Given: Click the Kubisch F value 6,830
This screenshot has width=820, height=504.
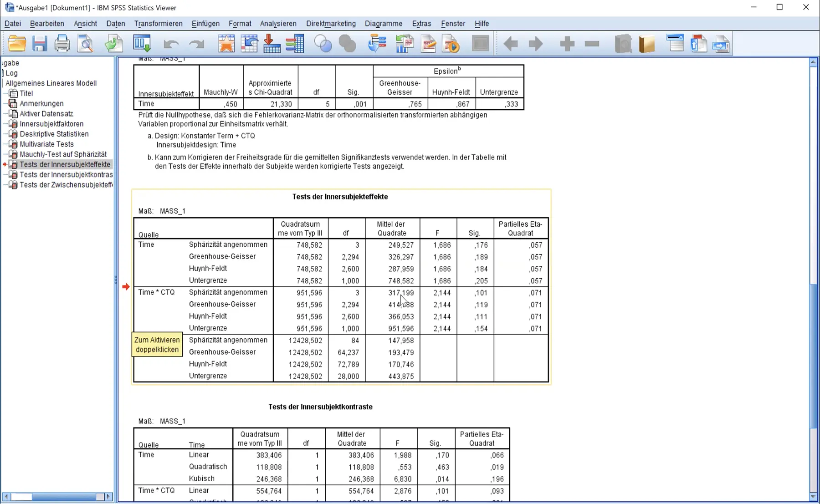Looking at the screenshot, I should click(403, 479).
